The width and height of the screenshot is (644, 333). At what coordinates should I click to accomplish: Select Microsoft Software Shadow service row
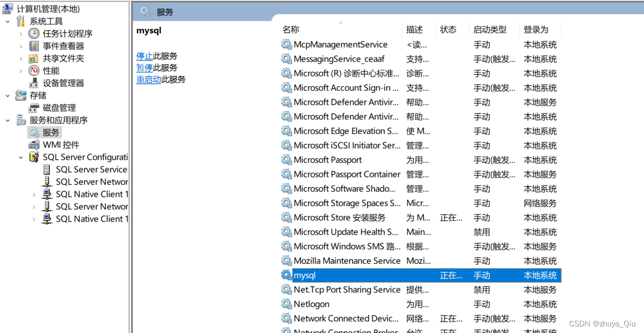coord(421,188)
